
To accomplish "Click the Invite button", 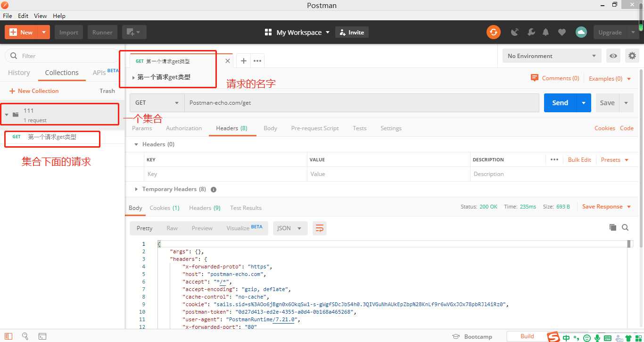I will pyautogui.click(x=352, y=32).
